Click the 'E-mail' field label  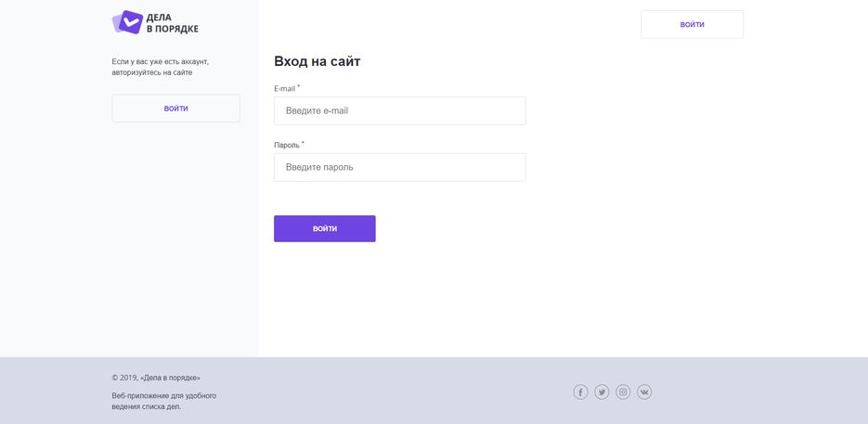(284, 88)
